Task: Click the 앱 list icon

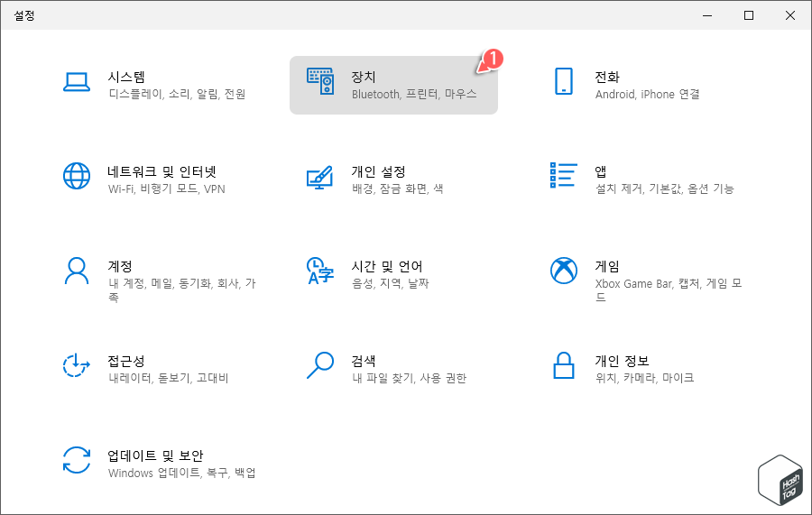Action: click(563, 175)
